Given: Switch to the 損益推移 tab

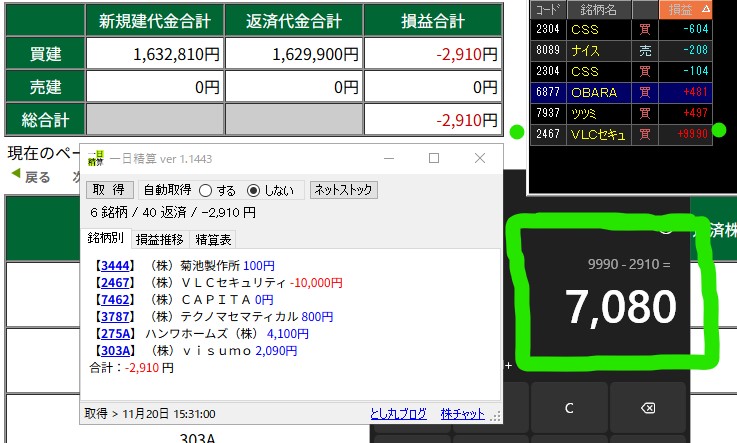Looking at the screenshot, I should (159, 239).
